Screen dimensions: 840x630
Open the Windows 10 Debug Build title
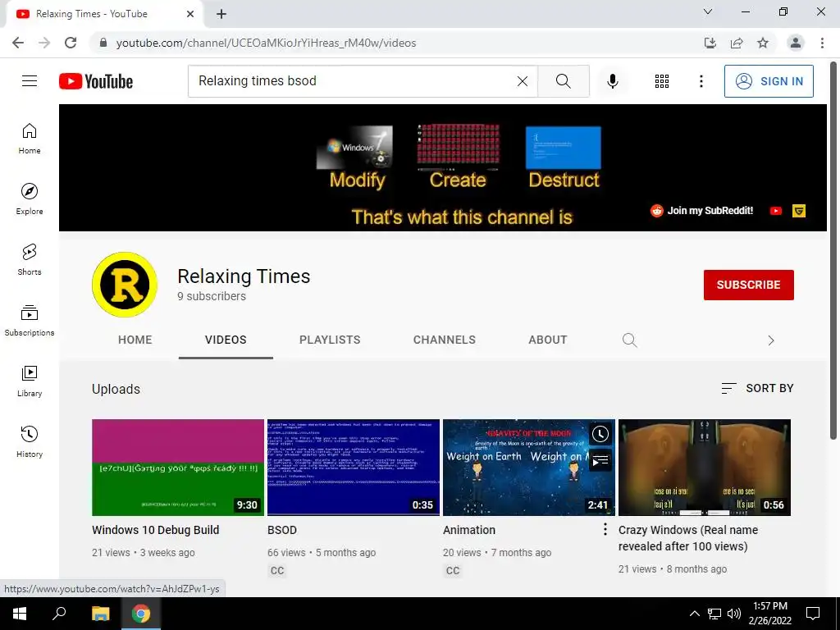click(x=155, y=530)
